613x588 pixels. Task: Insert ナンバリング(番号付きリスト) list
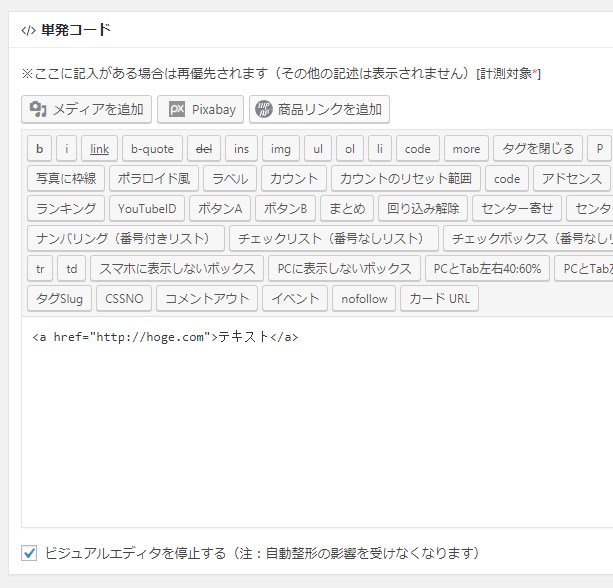125,239
